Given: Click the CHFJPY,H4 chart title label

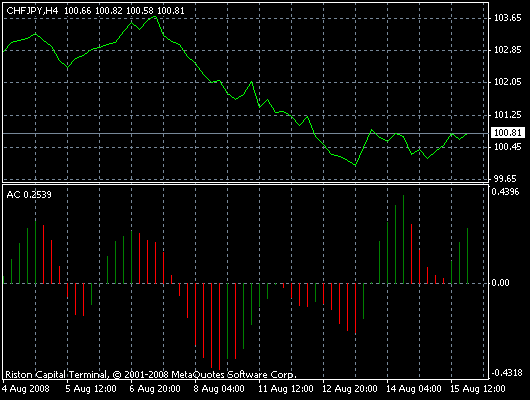Looking at the screenshot, I should pyautogui.click(x=32, y=11).
